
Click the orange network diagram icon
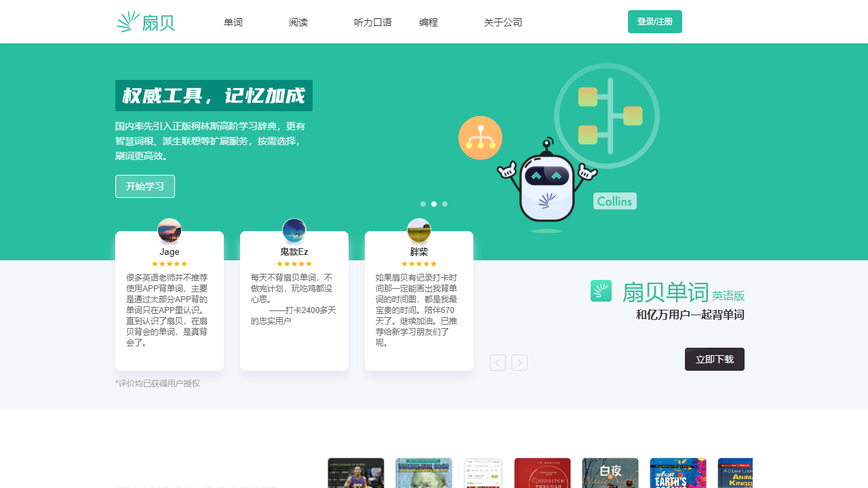click(480, 137)
